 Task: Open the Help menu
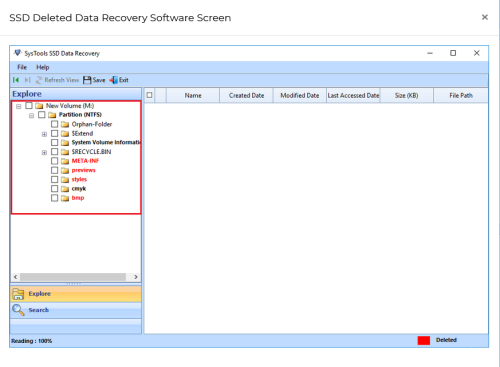click(x=43, y=67)
